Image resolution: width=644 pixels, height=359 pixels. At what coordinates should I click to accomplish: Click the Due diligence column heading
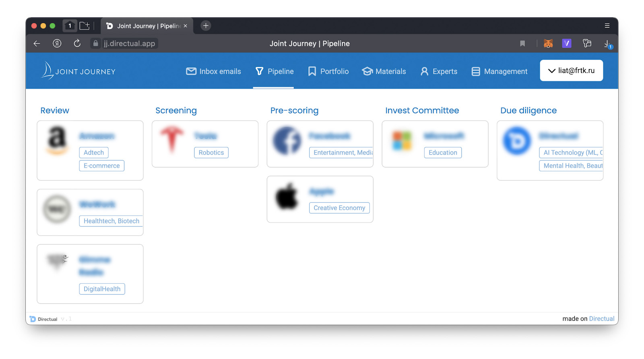tap(528, 110)
